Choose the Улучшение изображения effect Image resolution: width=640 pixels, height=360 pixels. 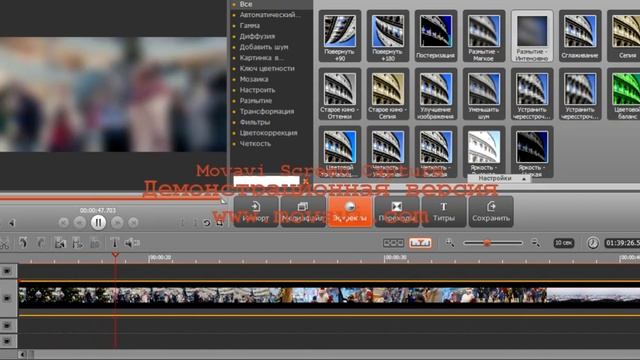coord(436,94)
